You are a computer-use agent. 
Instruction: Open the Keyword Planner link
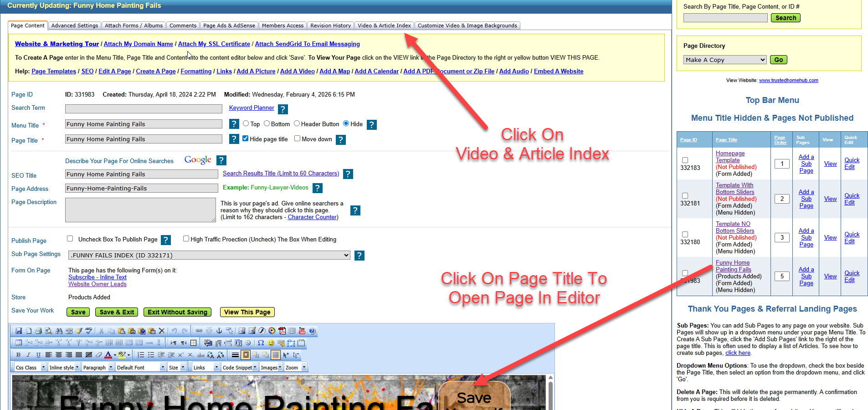pyautogui.click(x=251, y=108)
